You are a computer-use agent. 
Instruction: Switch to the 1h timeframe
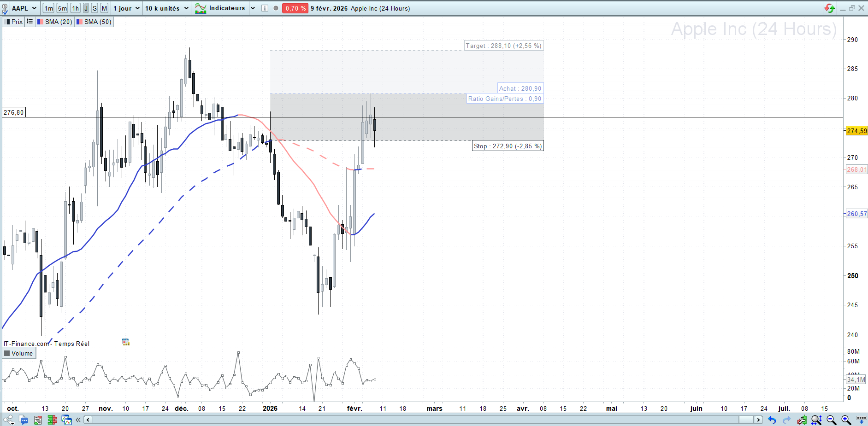(75, 8)
